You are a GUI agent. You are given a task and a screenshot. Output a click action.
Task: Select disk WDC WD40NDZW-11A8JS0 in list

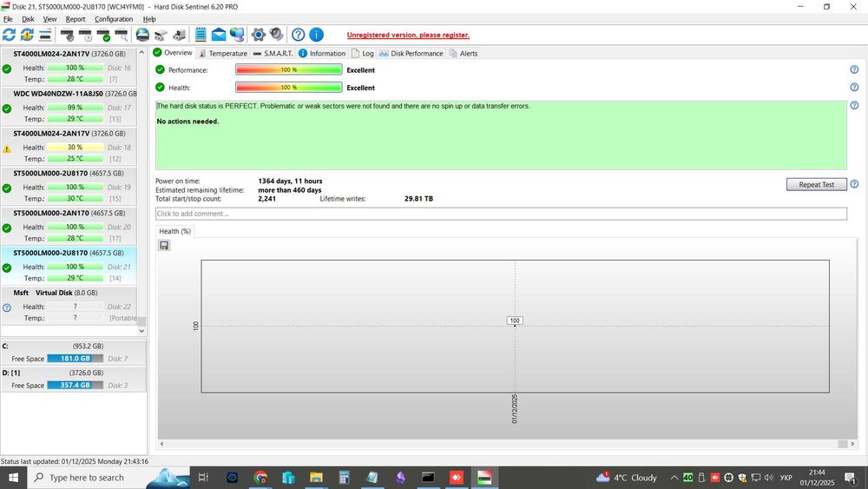[69, 106]
